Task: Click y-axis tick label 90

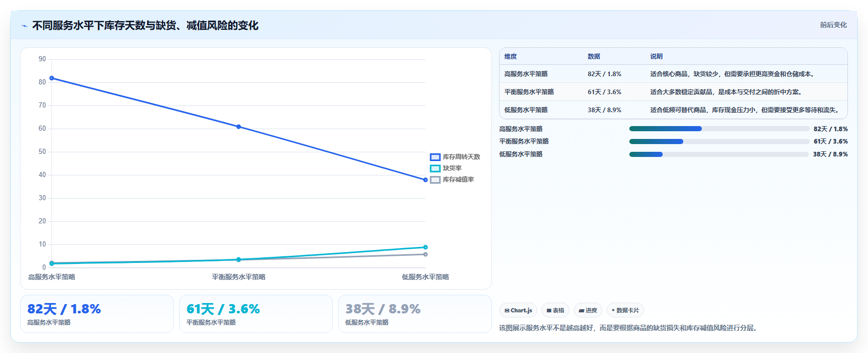Action: click(42, 59)
